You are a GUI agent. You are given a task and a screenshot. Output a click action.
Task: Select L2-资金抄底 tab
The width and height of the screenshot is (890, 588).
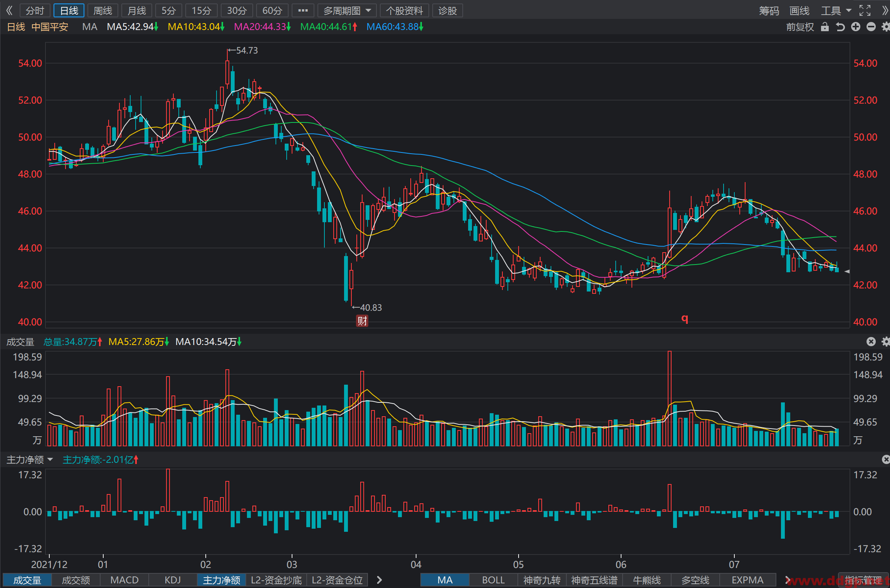[x=276, y=580]
